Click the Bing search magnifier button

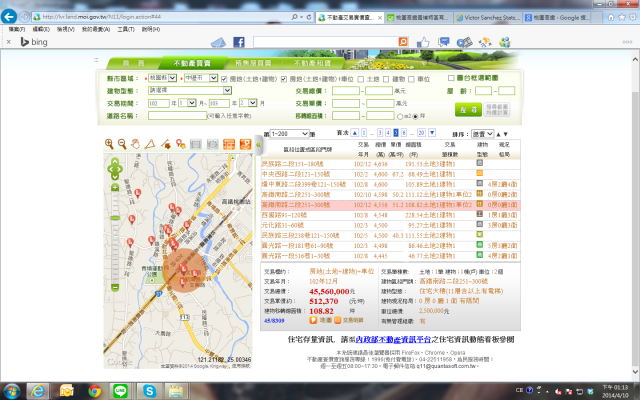pos(403,42)
